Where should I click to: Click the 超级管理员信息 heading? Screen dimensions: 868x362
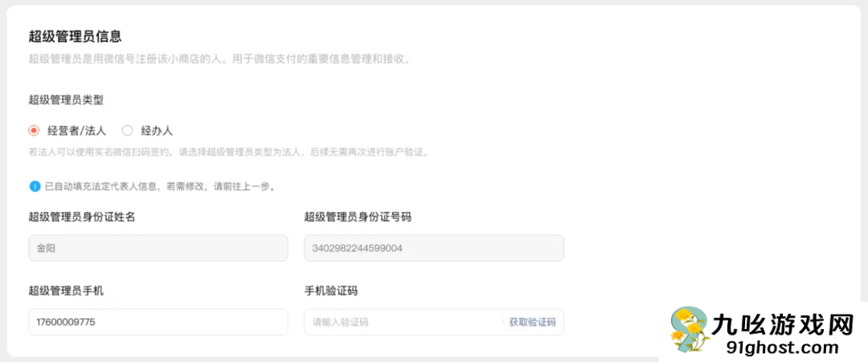click(75, 36)
